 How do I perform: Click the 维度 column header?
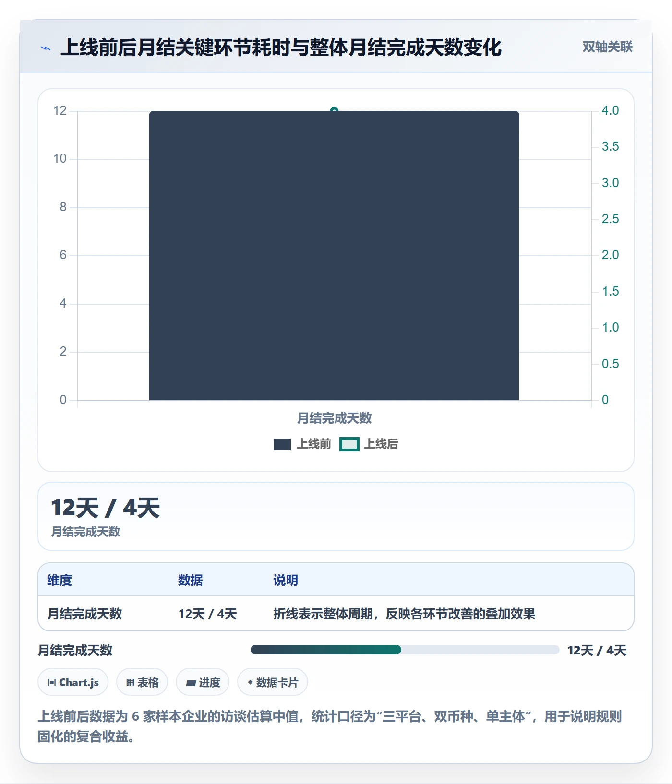(60, 580)
